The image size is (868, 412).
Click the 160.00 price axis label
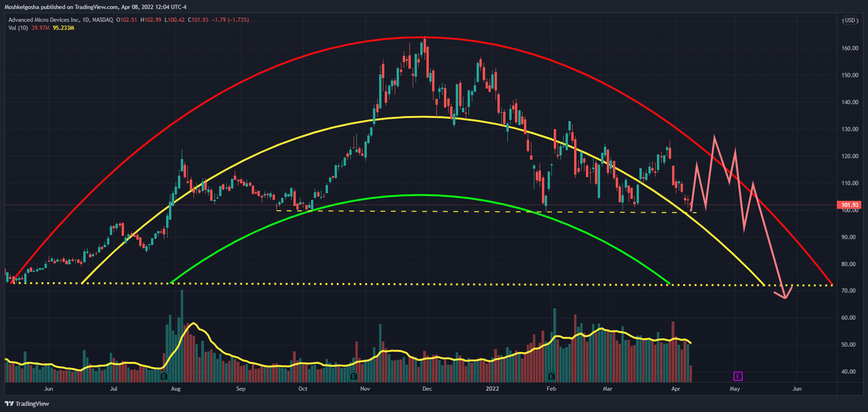coord(850,48)
